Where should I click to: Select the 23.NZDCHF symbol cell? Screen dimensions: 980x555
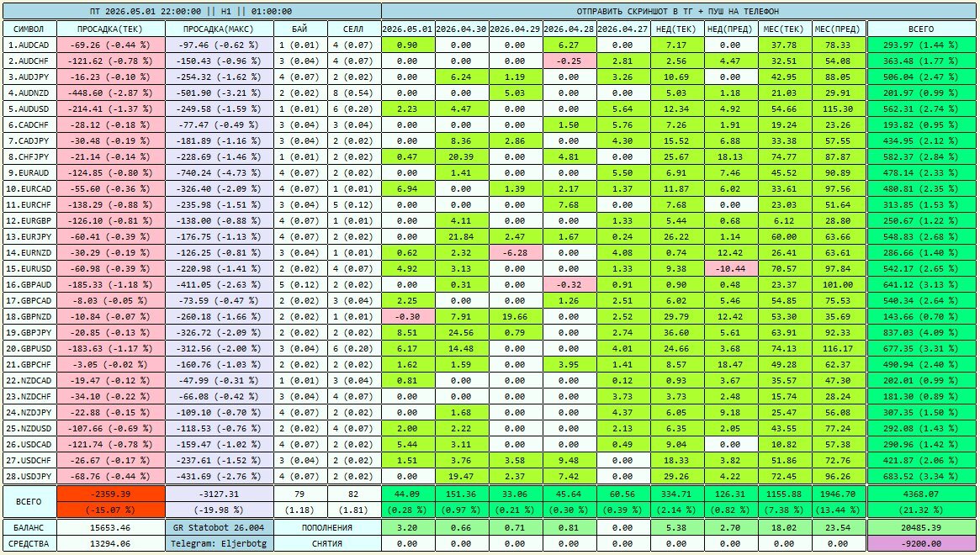[29, 396]
